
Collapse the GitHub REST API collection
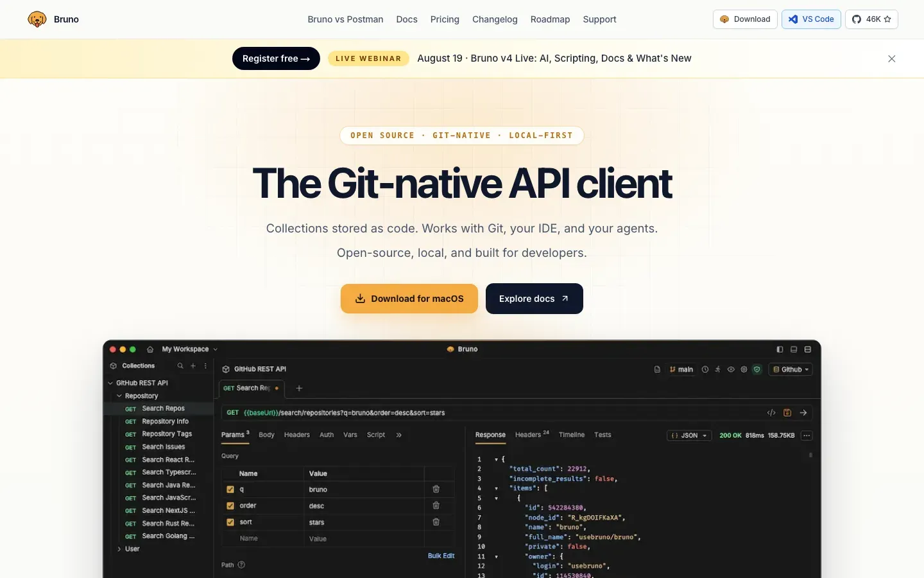click(x=110, y=383)
